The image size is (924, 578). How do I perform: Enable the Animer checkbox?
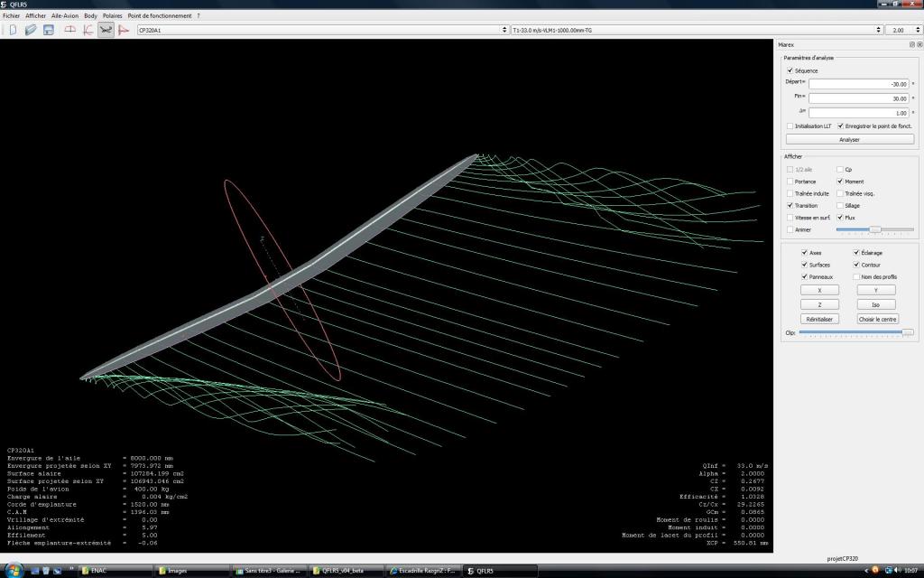pyautogui.click(x=790, y=229)
